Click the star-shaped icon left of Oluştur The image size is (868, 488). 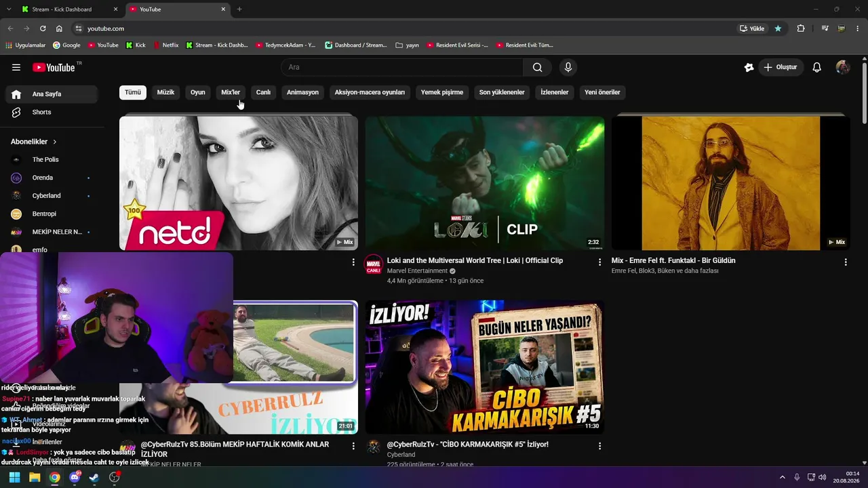[x=749, y=67]
